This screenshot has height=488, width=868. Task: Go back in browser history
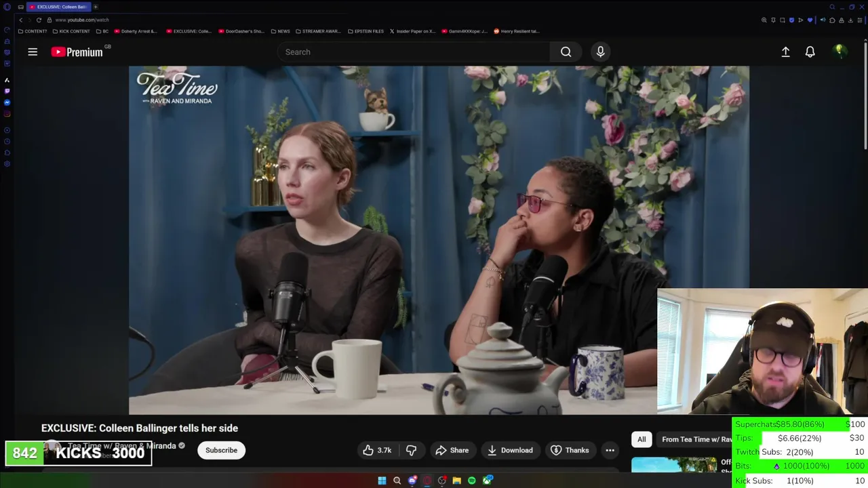[20, 20]
